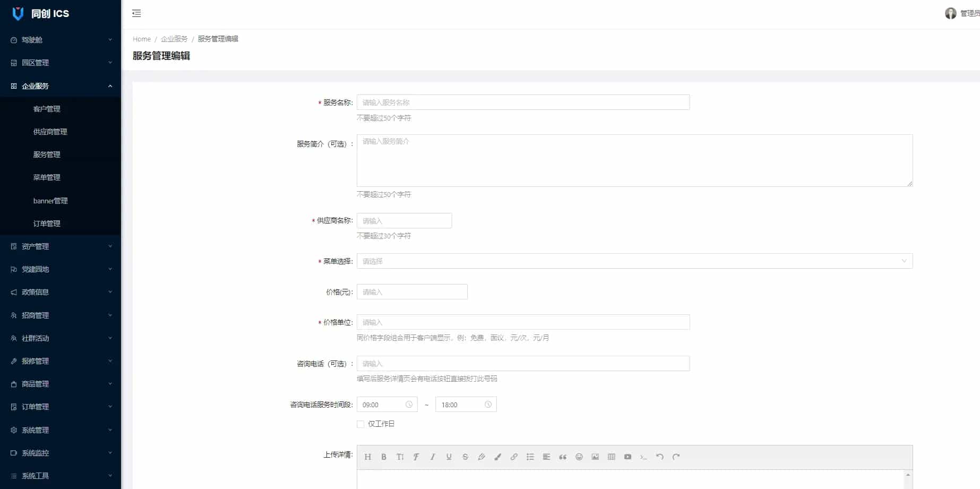
Task: Insert an image in the editor
Action: [595, 457]
